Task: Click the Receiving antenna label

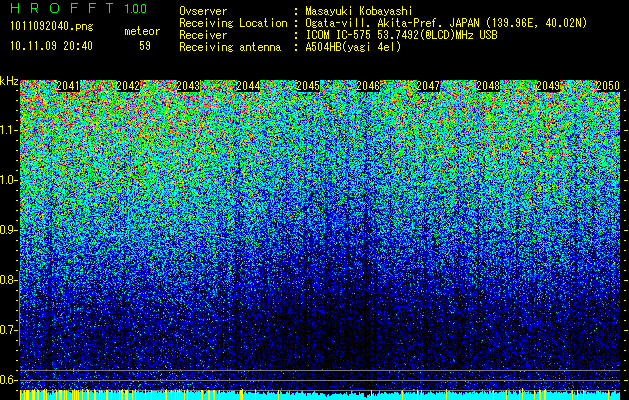Action: pos(230,47)
